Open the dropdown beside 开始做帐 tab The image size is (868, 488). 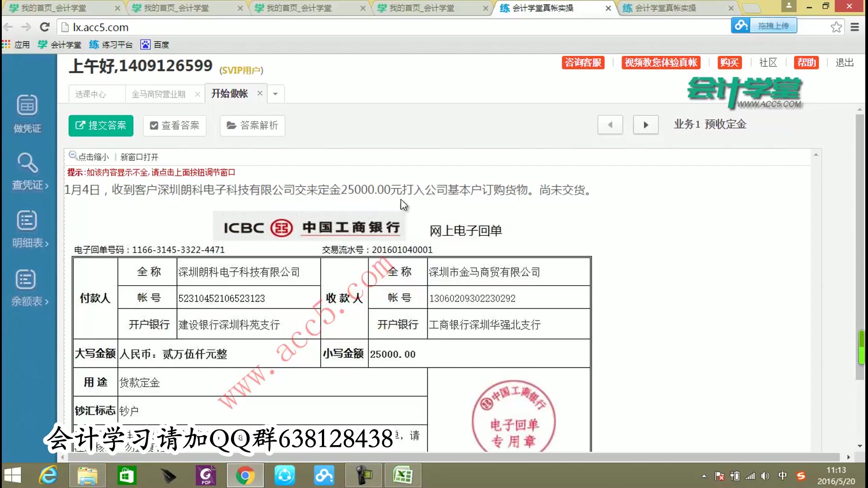pos(275,94)
